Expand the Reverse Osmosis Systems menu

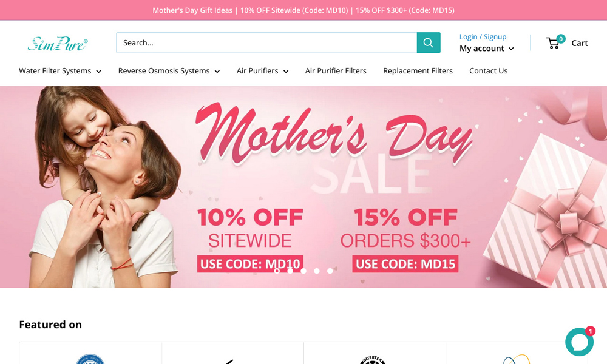(x=169, y=71)
